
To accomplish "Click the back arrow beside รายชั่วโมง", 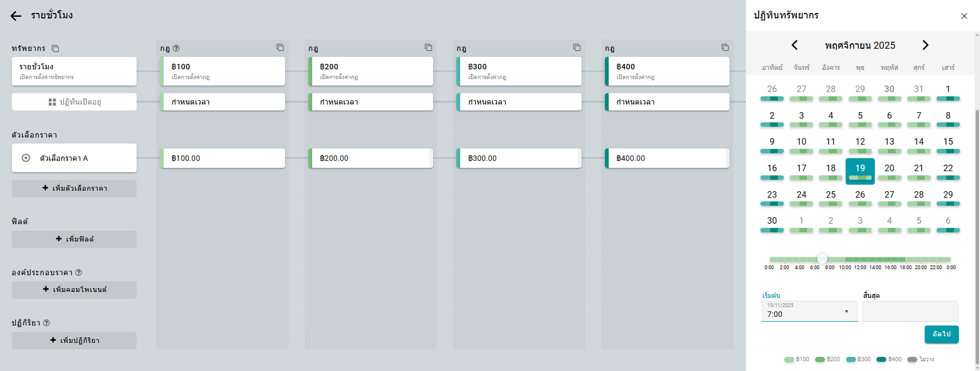I will (x=16, y=16).
